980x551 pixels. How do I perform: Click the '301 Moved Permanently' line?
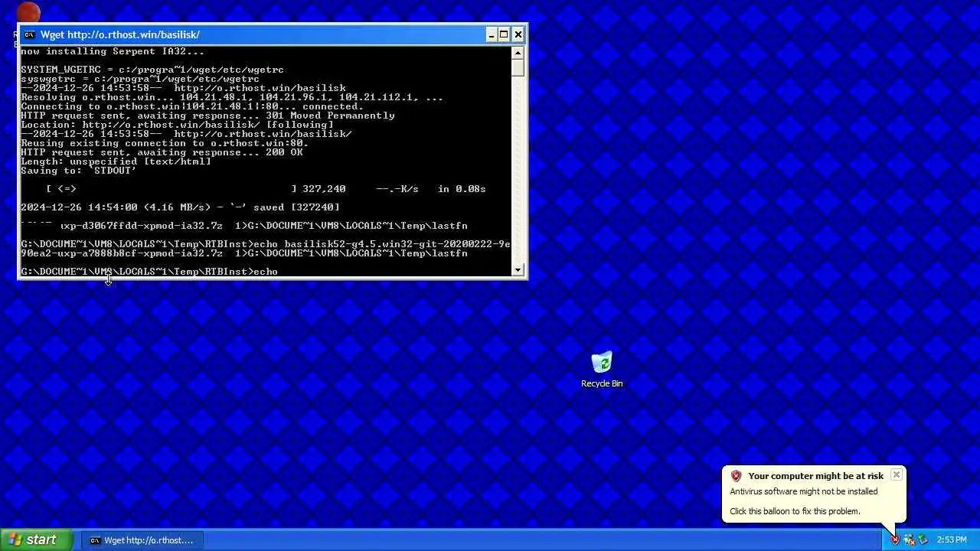tap(207, 116)
